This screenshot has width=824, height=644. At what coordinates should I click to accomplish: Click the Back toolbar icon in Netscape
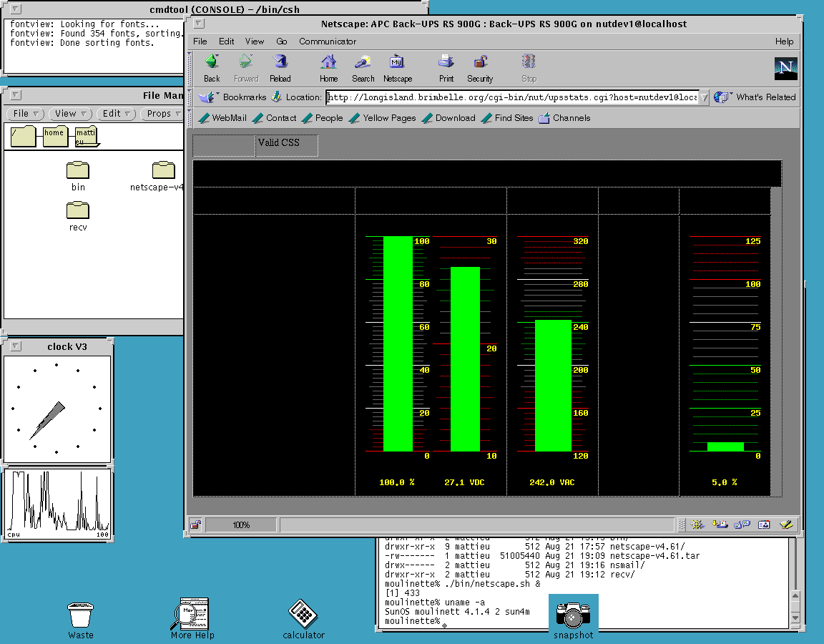(212, 69)
